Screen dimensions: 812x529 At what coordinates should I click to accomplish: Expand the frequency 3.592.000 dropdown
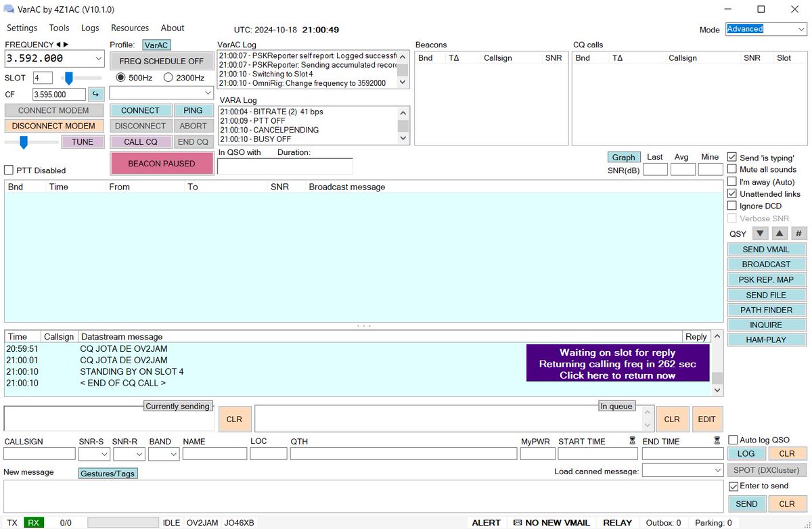99,59
